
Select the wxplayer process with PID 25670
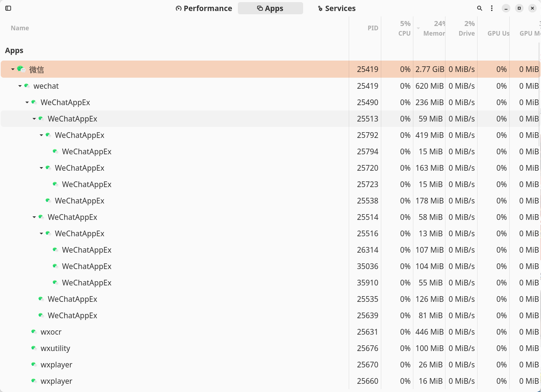pos(56,365)
